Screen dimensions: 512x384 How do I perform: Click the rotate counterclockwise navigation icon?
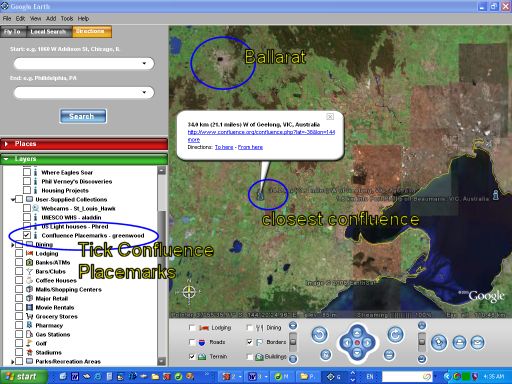tap(319, 334)
